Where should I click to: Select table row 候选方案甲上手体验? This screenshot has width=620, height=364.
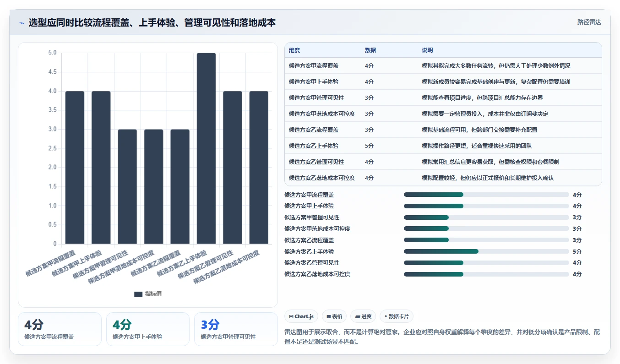coord(443,82)
